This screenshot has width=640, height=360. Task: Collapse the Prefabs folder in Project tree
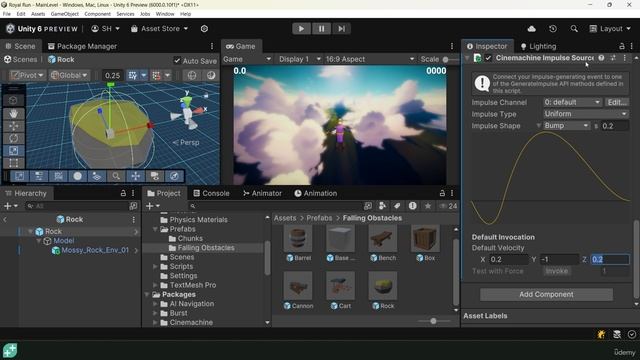(155, 229)
